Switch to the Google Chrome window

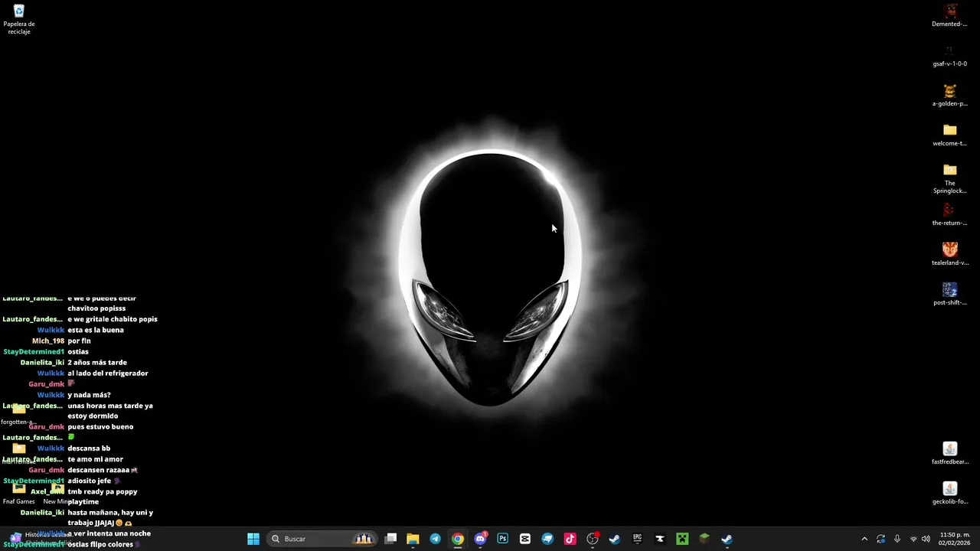pyautogui.click(x=458, y=539)
